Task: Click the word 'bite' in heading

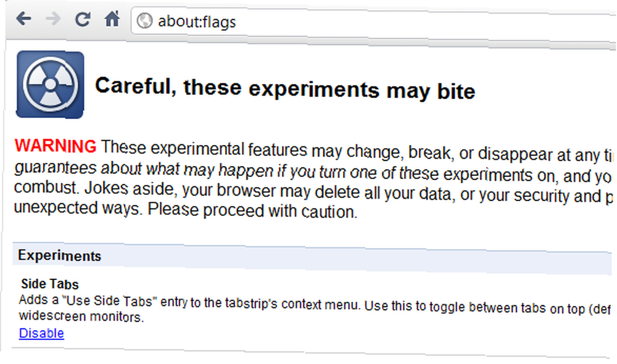Action: pyautogui.click(x=456, y=91)
